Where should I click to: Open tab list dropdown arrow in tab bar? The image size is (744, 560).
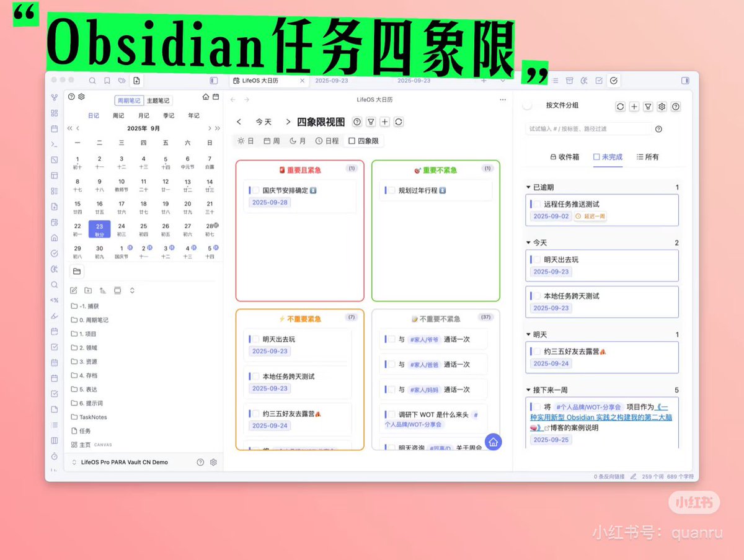click(503, 81)
